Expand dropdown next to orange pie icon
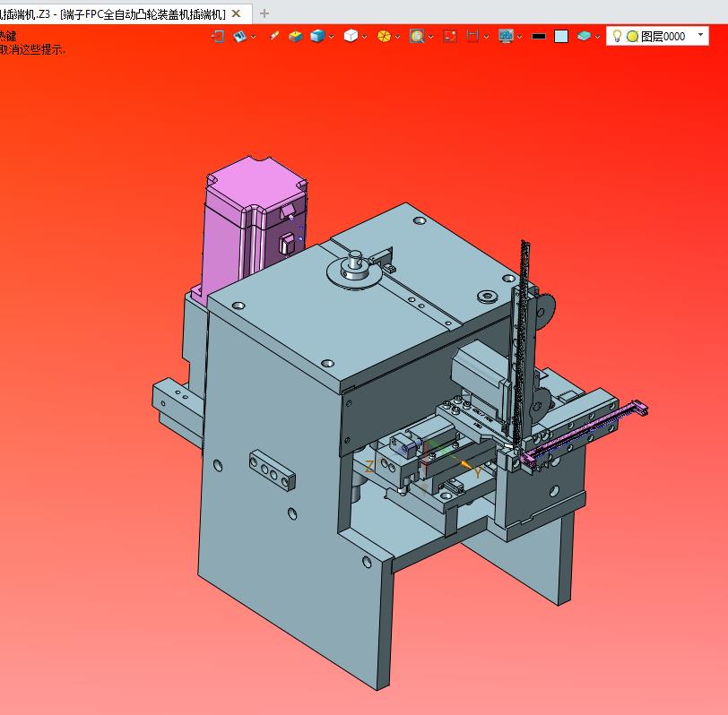 pos(397,37)
